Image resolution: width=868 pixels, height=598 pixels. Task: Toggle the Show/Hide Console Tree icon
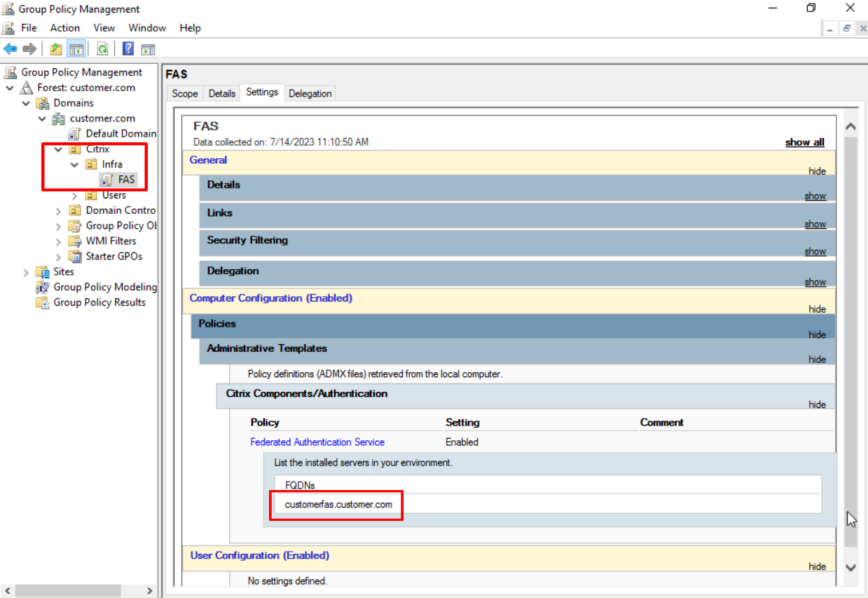[76, 49]
